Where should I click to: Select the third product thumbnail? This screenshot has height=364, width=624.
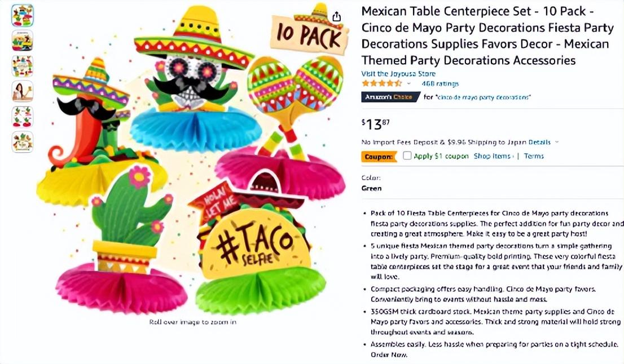23,66
